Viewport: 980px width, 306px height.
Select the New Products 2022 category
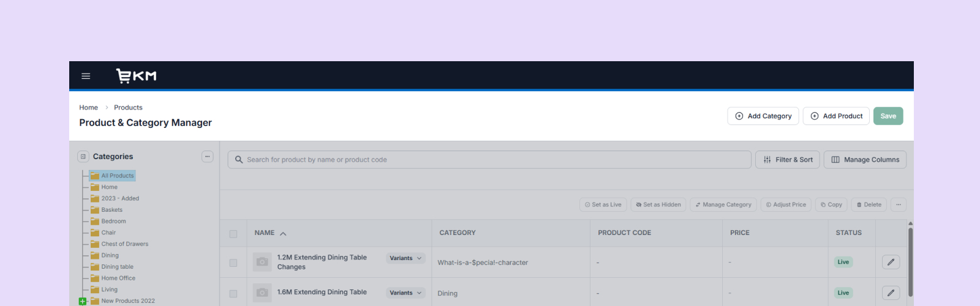[x=123, y=301]
